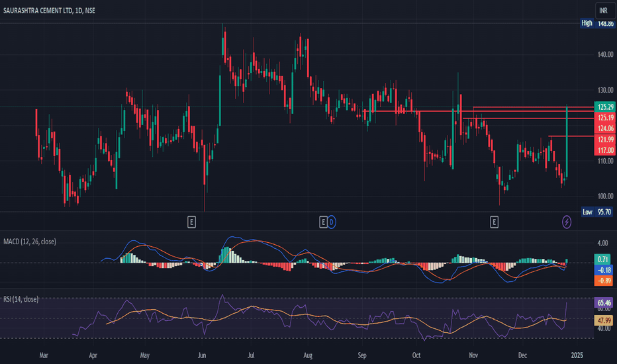Viewport: 617px width, 364px height.
Task: Click the RSI (14, close) legend
Action: 21,299
